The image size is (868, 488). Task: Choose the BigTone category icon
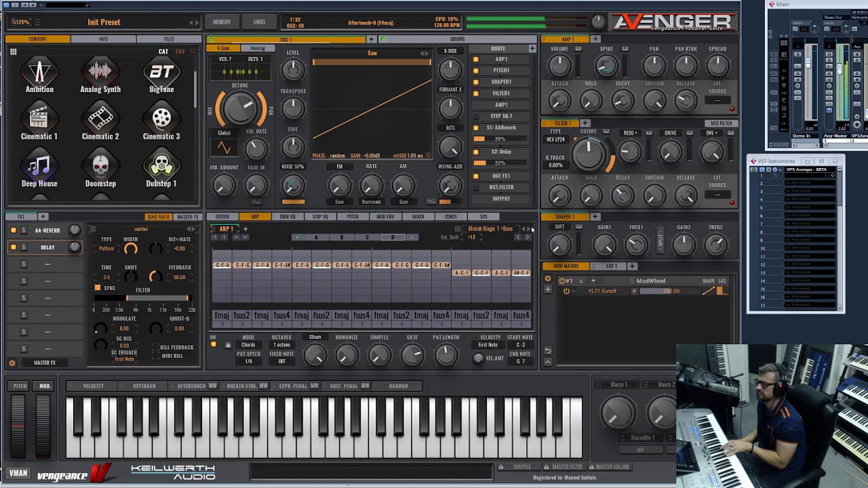[161, 71]
